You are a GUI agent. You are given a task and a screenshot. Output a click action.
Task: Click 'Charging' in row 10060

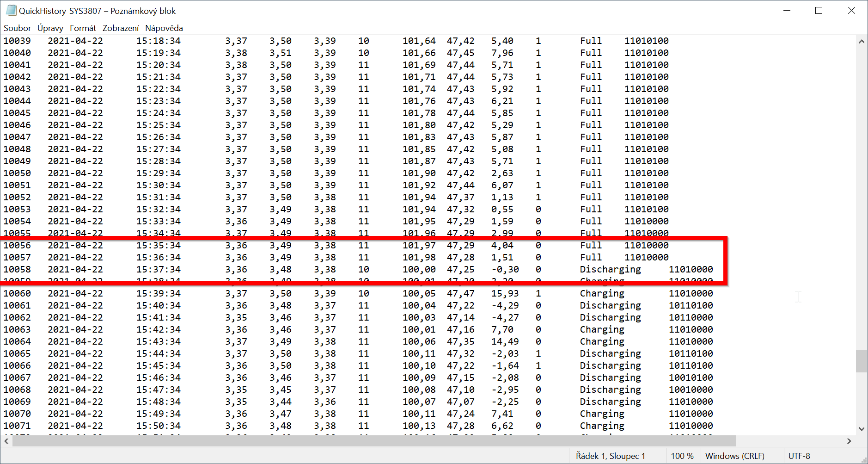(602, 293)
